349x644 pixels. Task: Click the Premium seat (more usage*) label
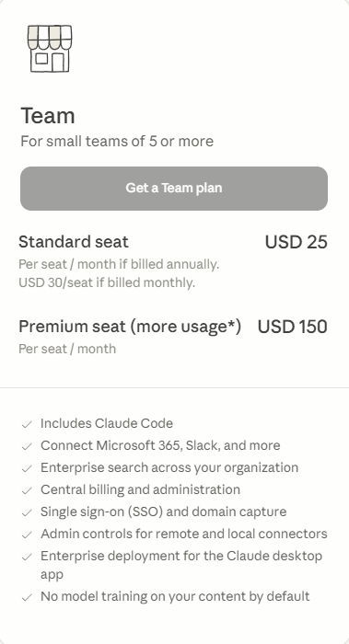pyautogui.click(x=130, y=327)
